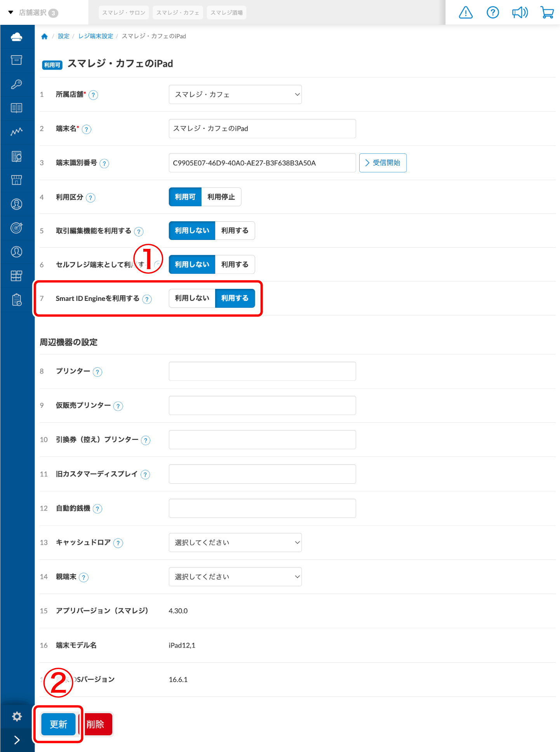Image resolution: width=560 pixels, height=752 pixels.
Task: Open the megaphone announcements icon
Action: coord(520,12)
